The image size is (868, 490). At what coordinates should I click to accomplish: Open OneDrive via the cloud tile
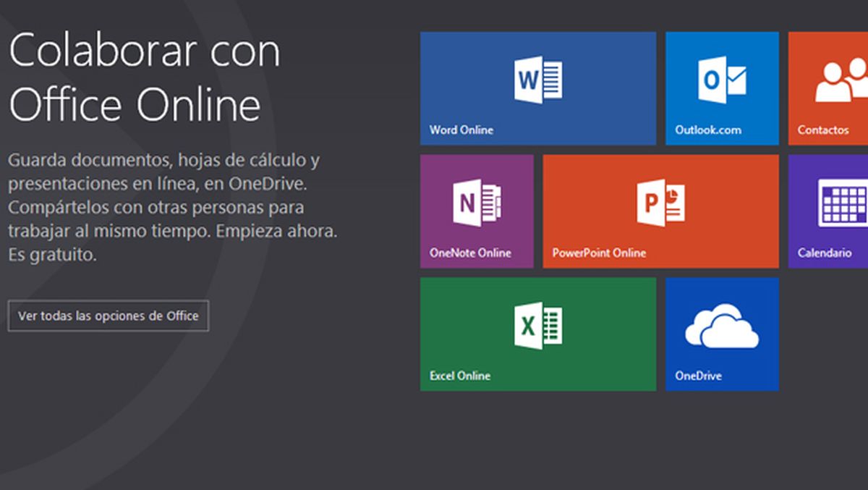pyautogui.click(x=721, y=333)
